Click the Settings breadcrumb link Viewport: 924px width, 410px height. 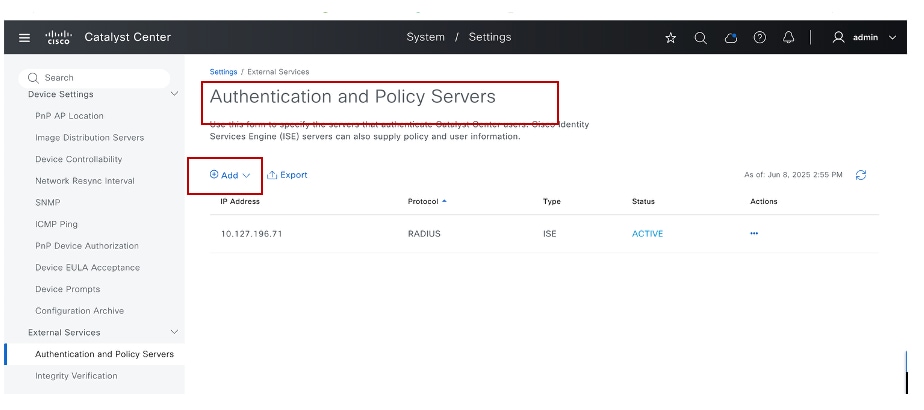tap(223, 72)
